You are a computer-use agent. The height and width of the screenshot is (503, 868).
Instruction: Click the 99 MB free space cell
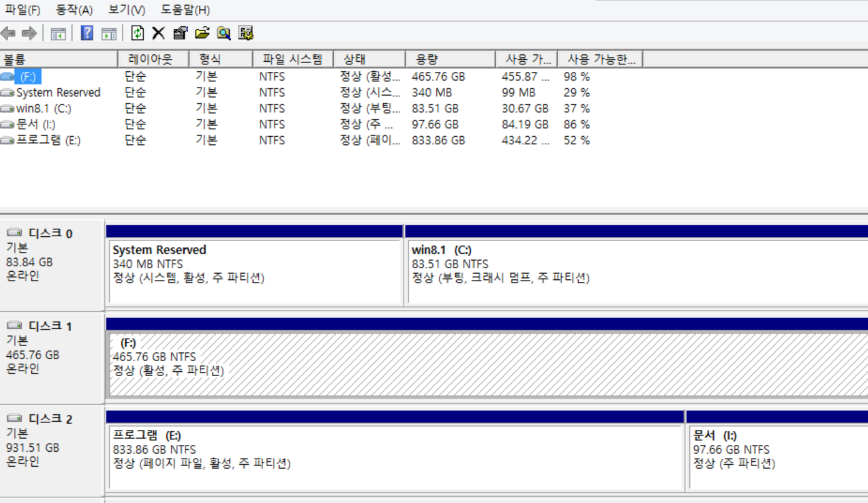tap(518, 92)
